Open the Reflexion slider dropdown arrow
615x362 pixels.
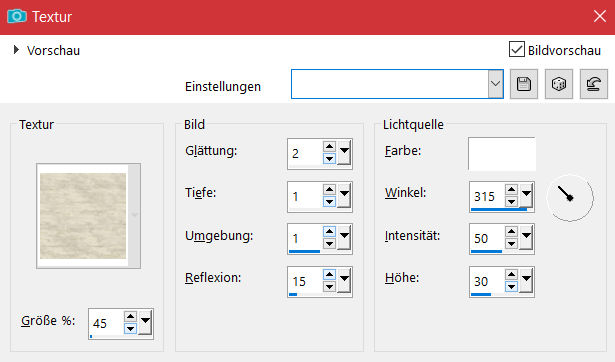click(344, 280)
